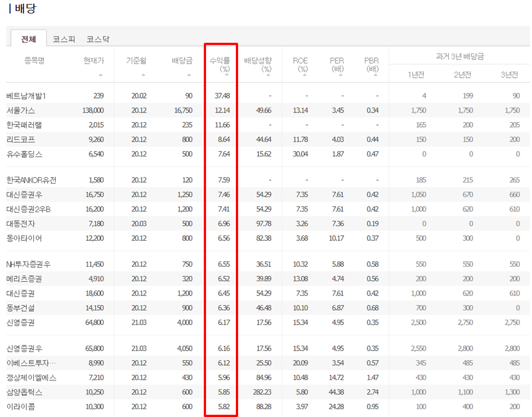
Task: Select 현재가 64,800 for 신영증권
Action: (x=95, y=322)
